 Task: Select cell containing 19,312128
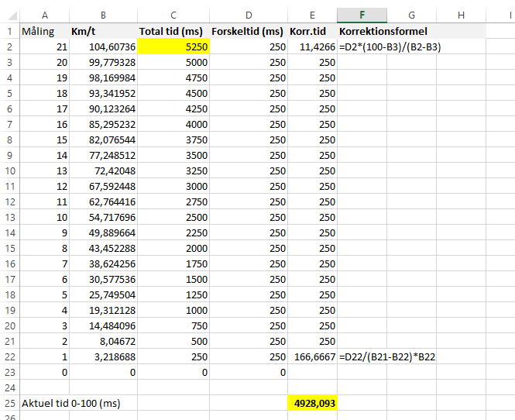pyautogui.click(x=103, y=310)
